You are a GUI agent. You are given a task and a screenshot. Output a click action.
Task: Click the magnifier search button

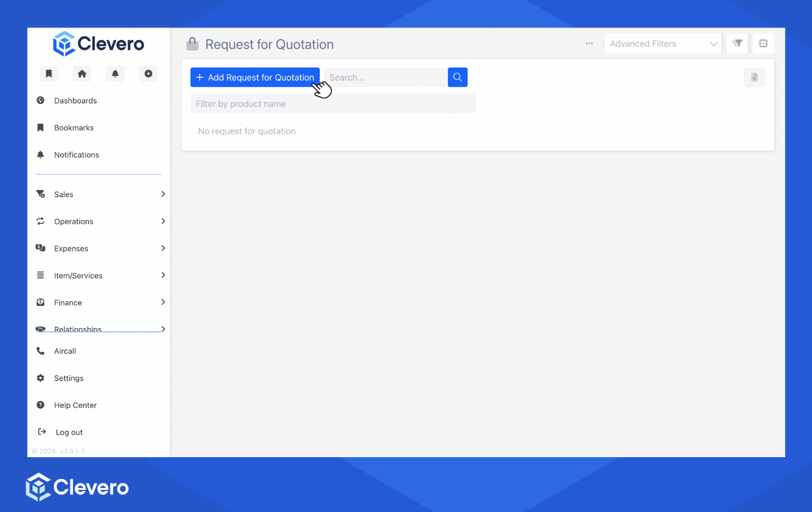coord(458,77)
